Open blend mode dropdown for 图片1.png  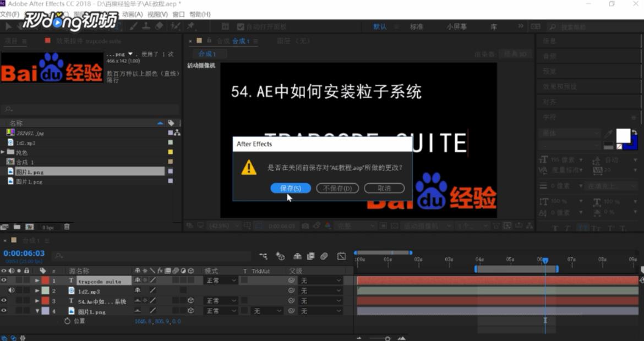pos(221,311)
